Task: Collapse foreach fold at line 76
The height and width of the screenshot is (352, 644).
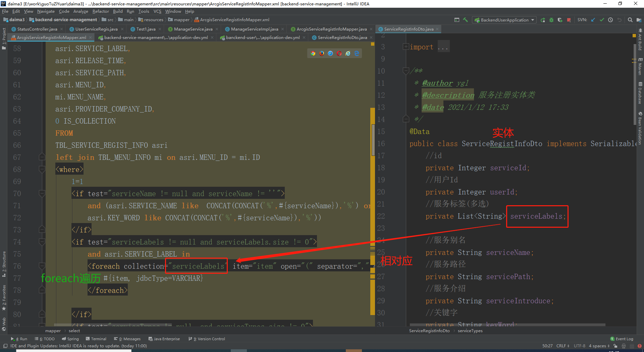Action: point(42,266)
